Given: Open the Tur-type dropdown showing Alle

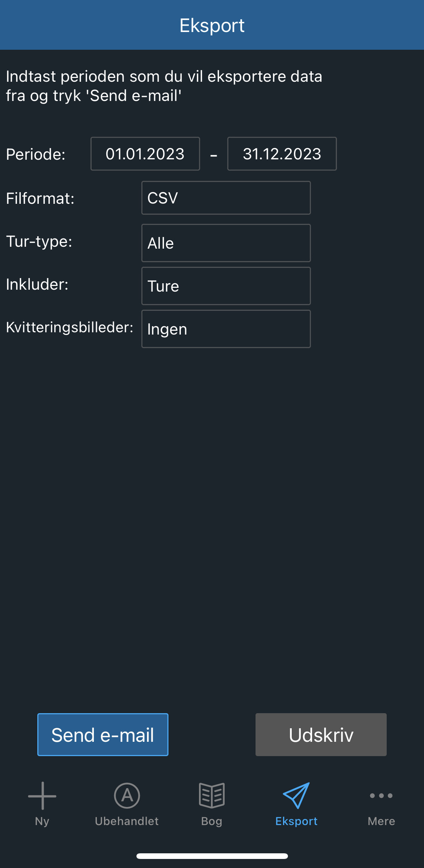Looking at the screenshot, I should click(x=226, y=243).
